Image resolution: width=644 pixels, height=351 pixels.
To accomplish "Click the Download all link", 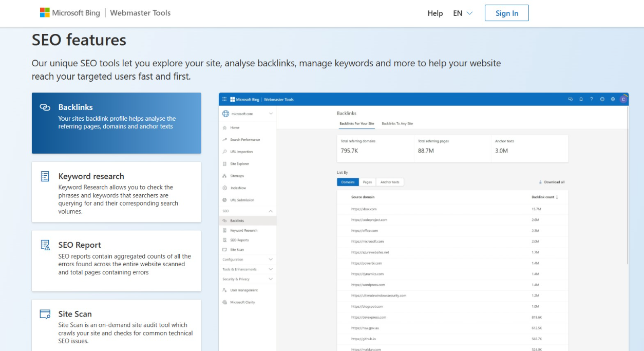I will (x=552, y=182).
